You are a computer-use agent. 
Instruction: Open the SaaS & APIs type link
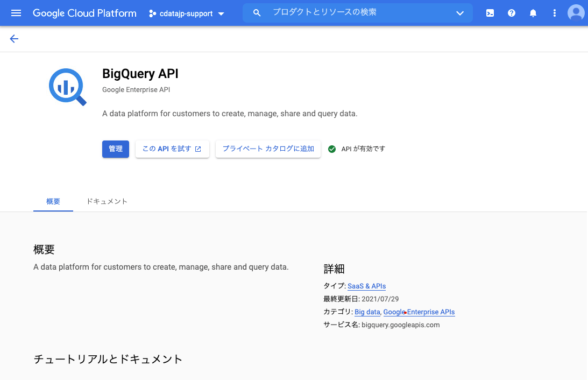point(367,286)
